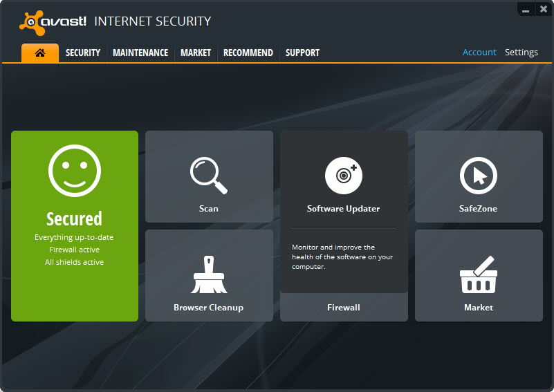
Task: Click the Software Updater title text
Action: tap(344, 209)
